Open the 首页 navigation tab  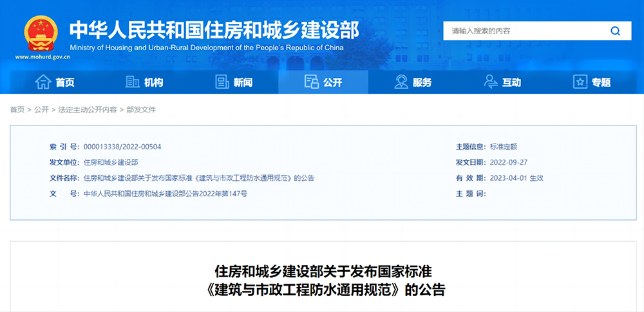pyautogui.click(x=55, y=82)
